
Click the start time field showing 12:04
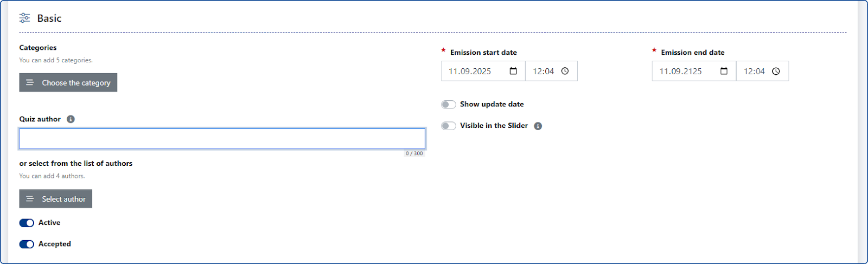543,71
